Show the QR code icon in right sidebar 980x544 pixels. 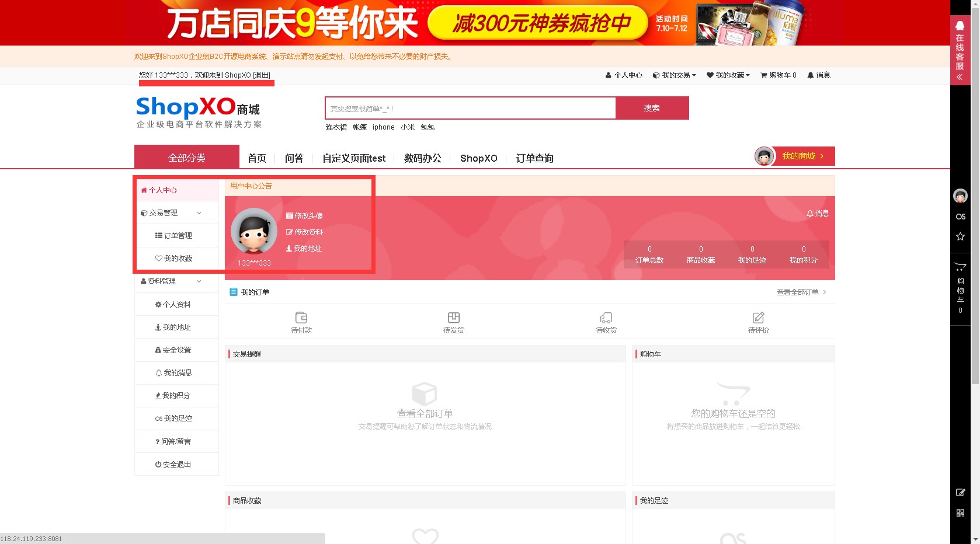click(960, 512)
